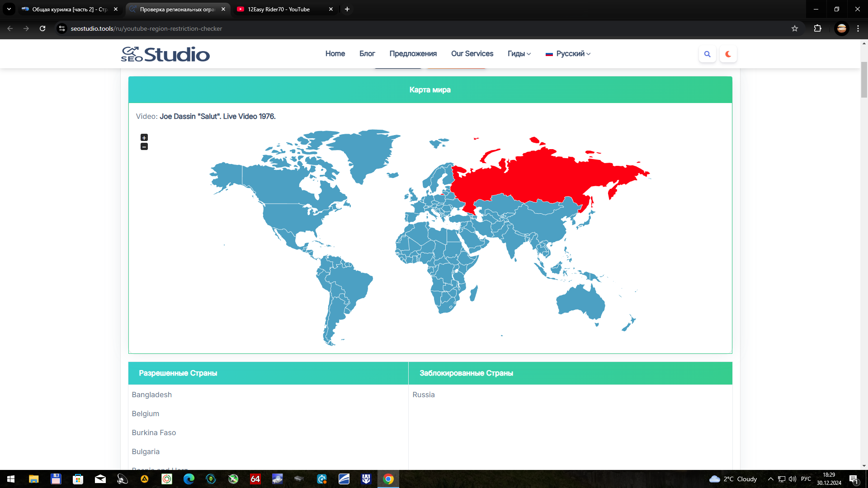Click the SEO Studio logo
868x488 pixels.
[x=165, y=54]
